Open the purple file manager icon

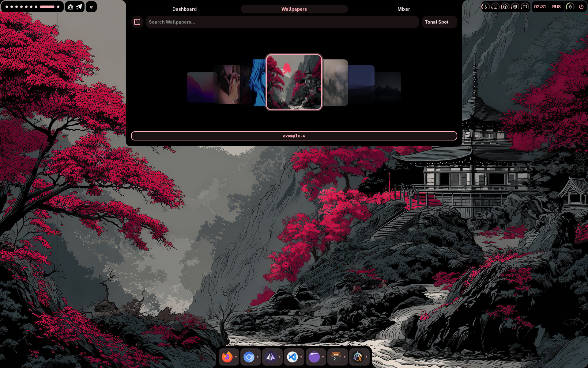314,357
